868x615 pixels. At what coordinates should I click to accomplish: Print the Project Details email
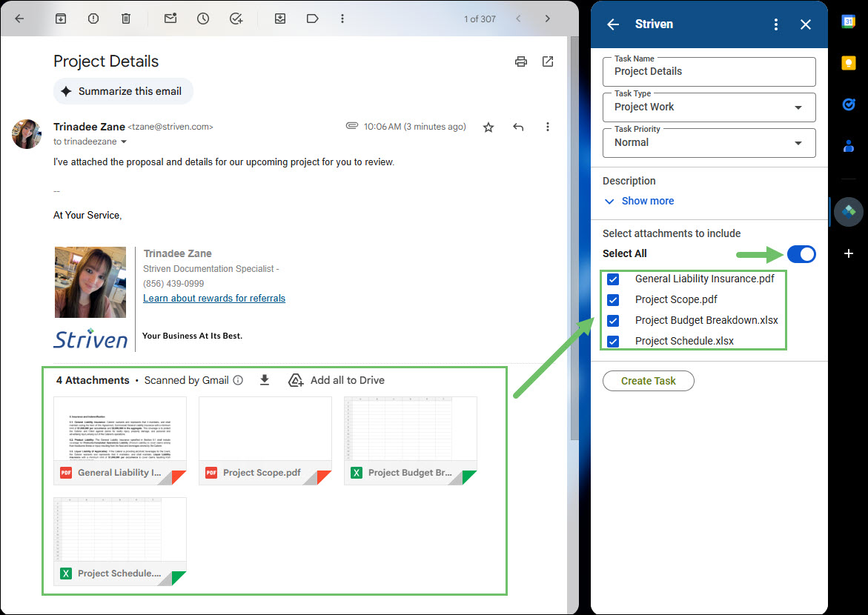pyautogui.click(x=520, y=61)
